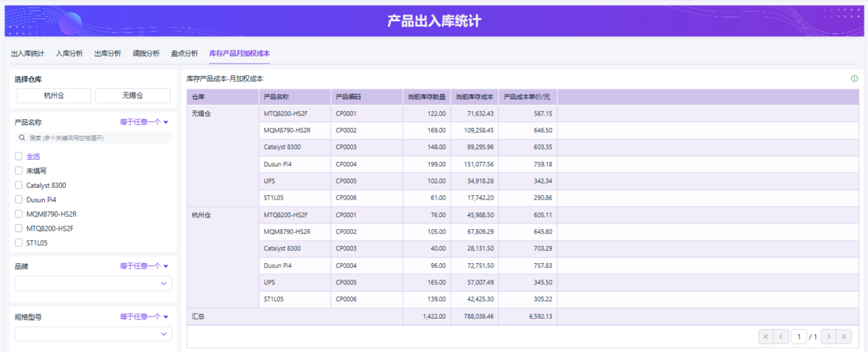Screen dimensions: 868x352
Task: Click the search magnifier icon in 产品名称 filter
Action: 22,137
